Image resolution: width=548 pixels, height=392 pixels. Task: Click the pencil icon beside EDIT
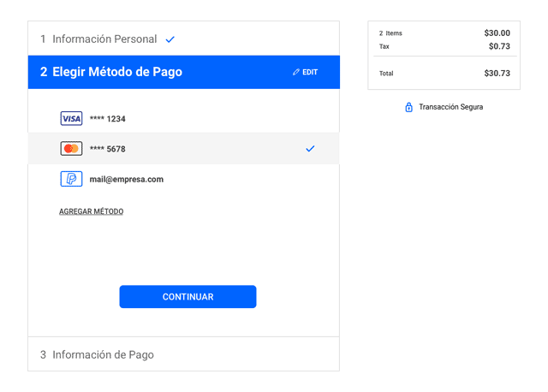tap(296, 72)
